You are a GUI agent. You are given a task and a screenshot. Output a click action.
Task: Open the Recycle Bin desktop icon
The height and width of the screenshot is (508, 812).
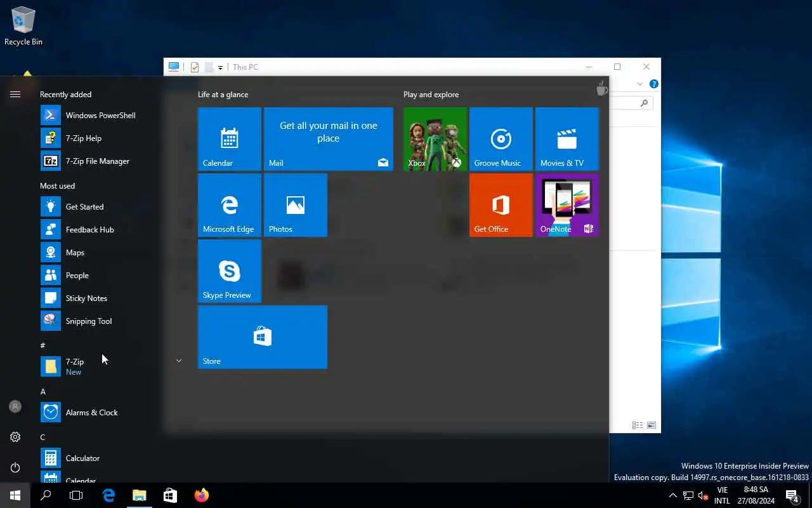[x=23, y=27]
